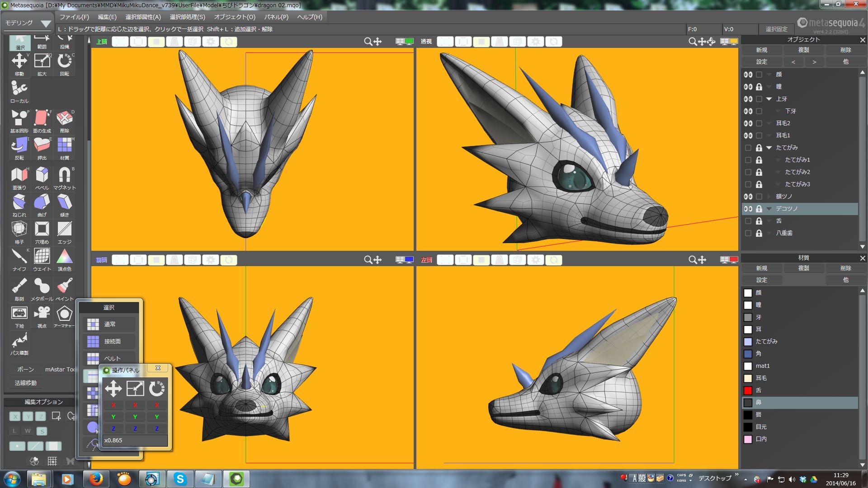Image resolution: width=868 pixels, height=488 pixels.
Task: Toggle lock checkbox of 顔 object
Action: (759, 75)
